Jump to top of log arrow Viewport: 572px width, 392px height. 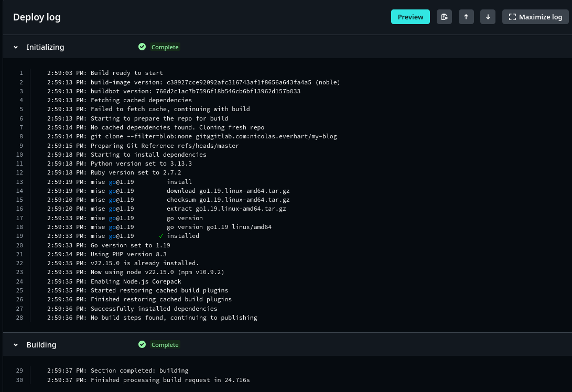pos(466,17)
